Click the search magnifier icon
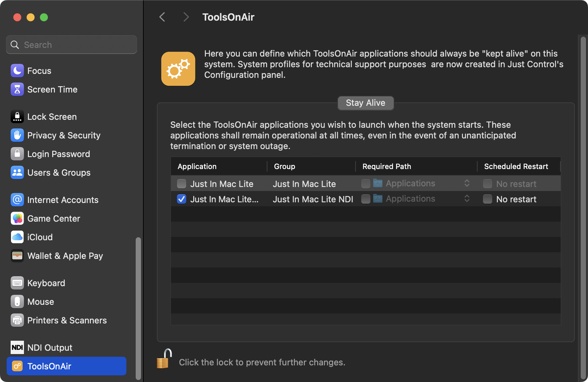Screen dimensions: 588x382 point(15,45)
